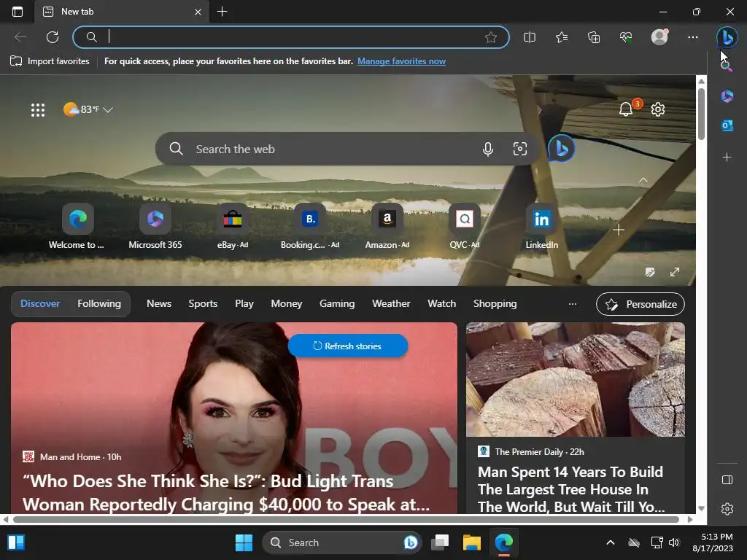Viewport: 747px width, 560px height.
Task: Open the Weather tab
Action: pyautogui.click(x=391, y=304)
